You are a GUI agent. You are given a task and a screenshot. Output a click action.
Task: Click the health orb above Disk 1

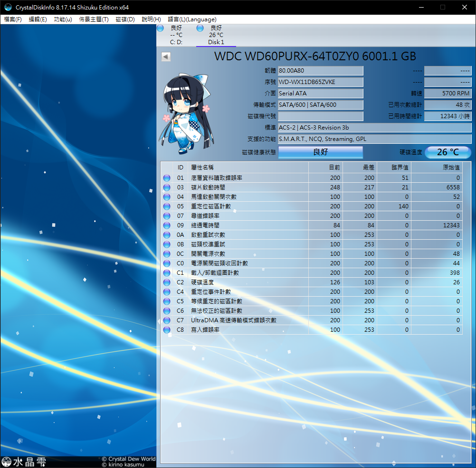click(x=200, y=28)
